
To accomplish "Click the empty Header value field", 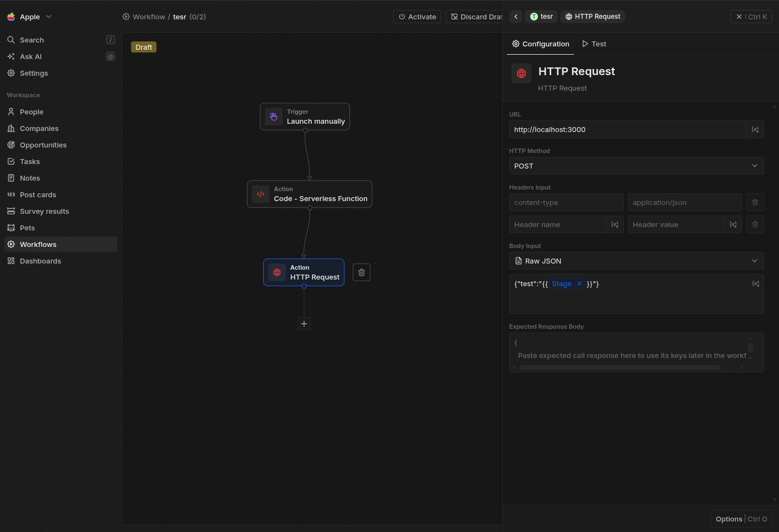I will coord(676,224).
